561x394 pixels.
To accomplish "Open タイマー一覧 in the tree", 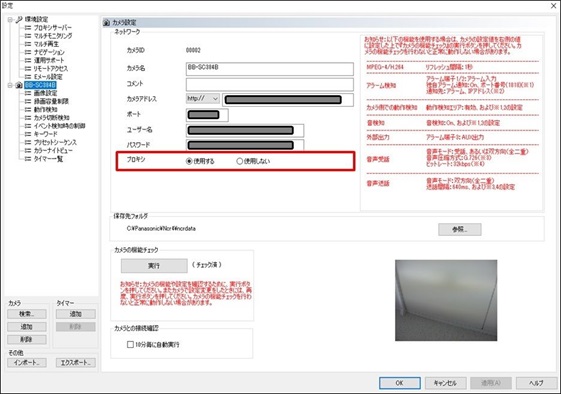I will click(x=48, y=159).
